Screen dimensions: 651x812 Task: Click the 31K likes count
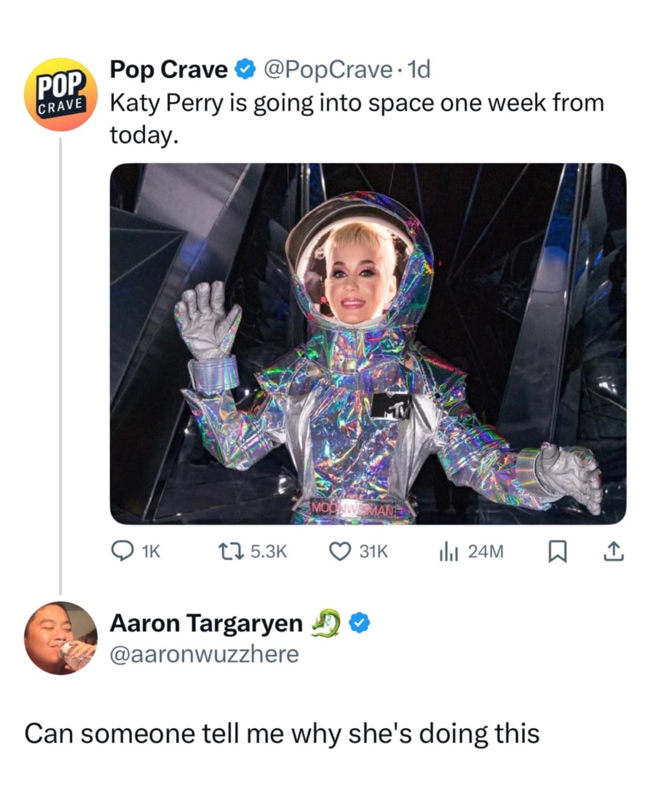coord(373,551)
